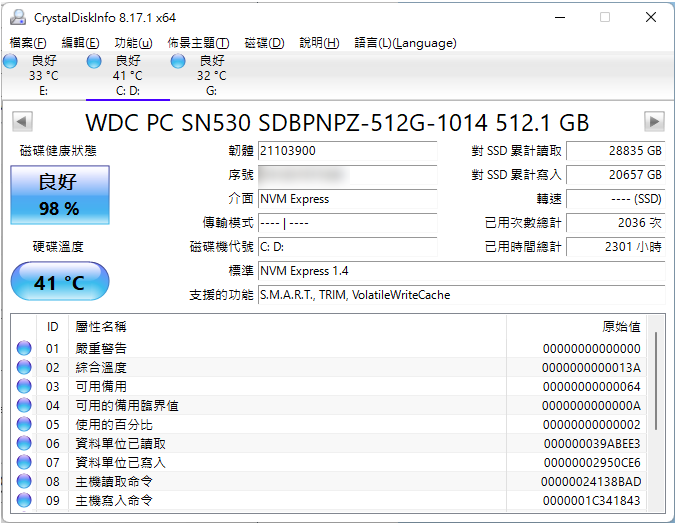Click status orb for attribute 01 嚴重警告
The image size is (676, 525).
click(x=24, y=348)
